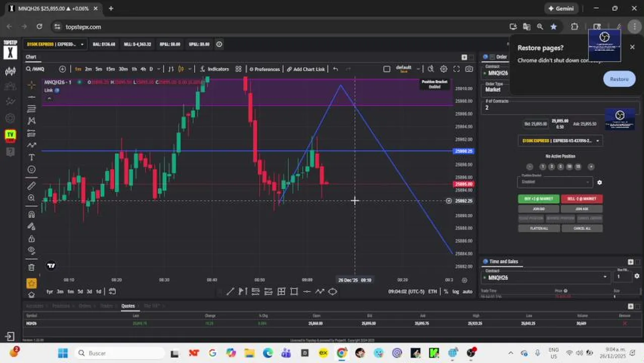Click logout icon at bottom of sidebar
This screenshot has height=363, width=644.
point(10,336)
